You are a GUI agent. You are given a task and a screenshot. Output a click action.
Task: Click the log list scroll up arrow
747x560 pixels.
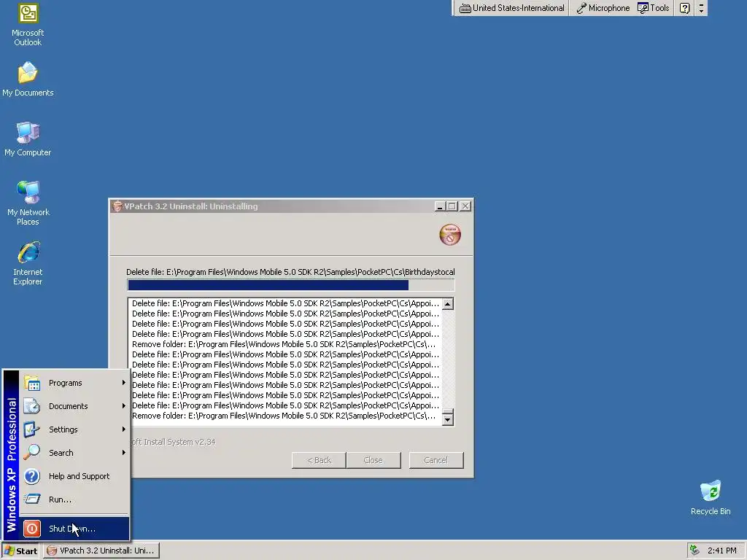(x=448, y=304)
